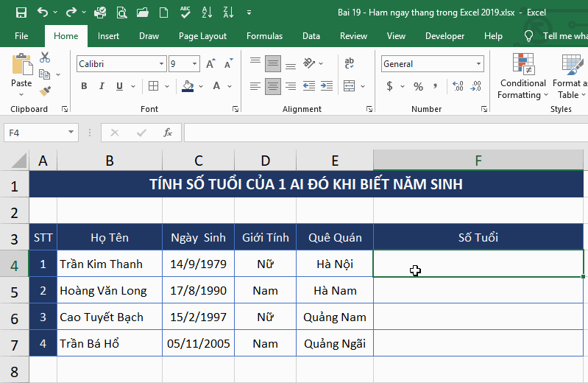Switch to the Page Layout tab
Screen dimensions: 588x383
click(202, 36)
